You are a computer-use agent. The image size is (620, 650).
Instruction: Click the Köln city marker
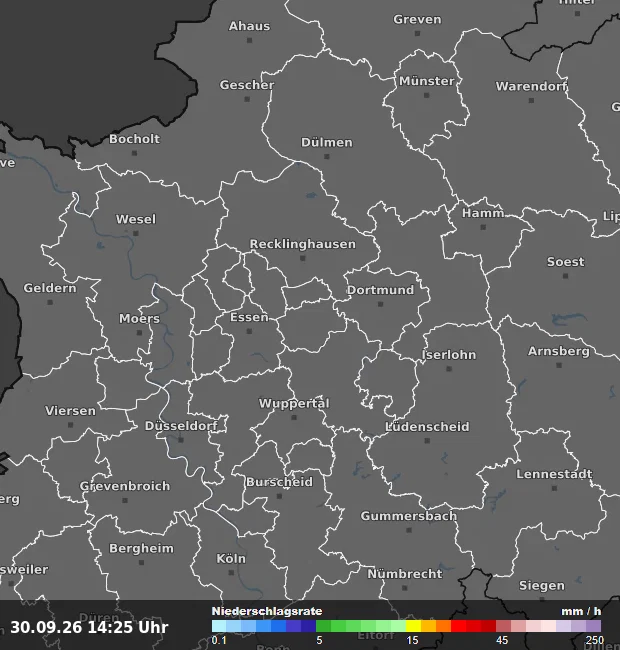coord(231,573)
